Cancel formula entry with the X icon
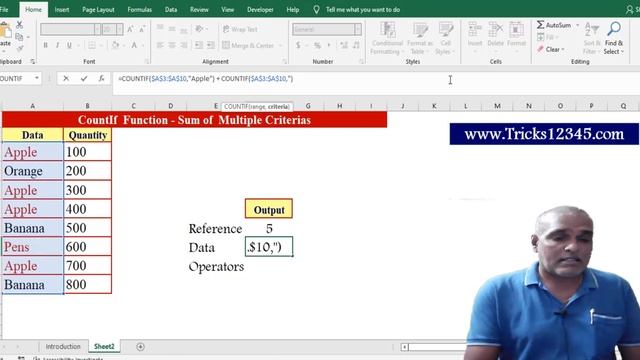Viewport: 640px width, 360px height. (66, 78)
